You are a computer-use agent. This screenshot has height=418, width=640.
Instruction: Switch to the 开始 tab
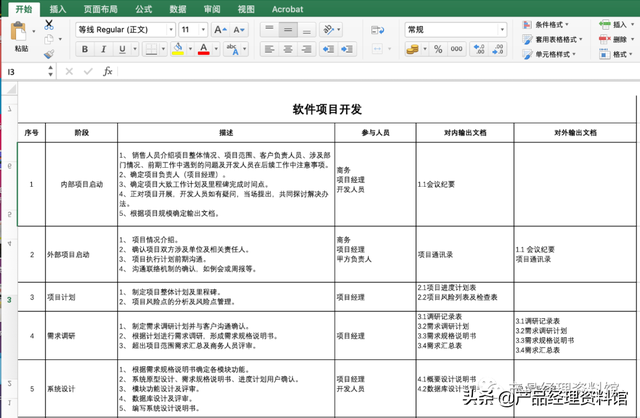click(24, 9)
